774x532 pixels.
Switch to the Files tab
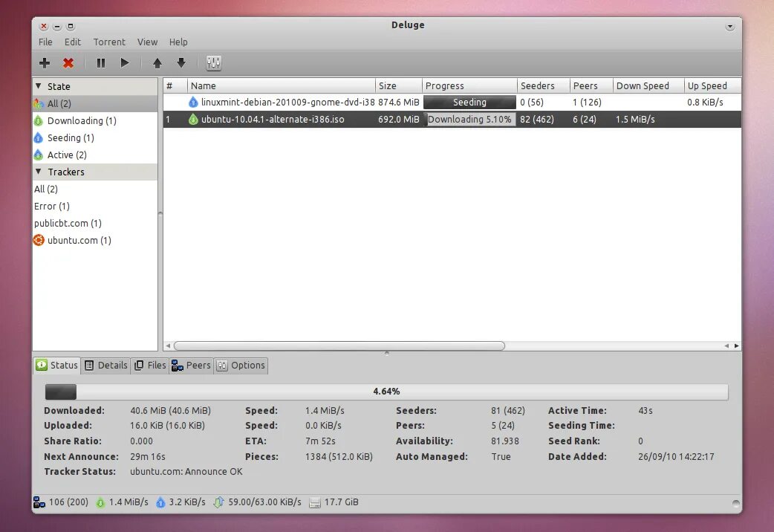pos(150,365)
